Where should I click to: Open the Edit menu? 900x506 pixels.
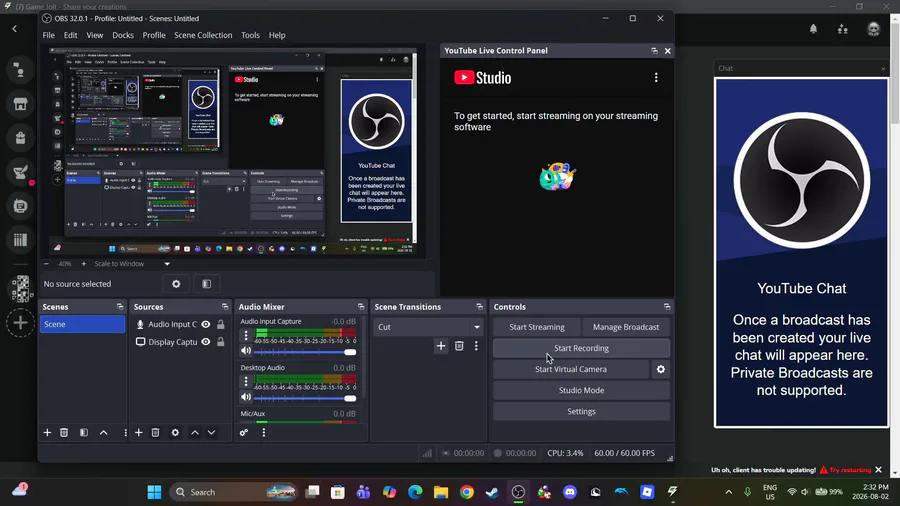(x=71, y=35)
